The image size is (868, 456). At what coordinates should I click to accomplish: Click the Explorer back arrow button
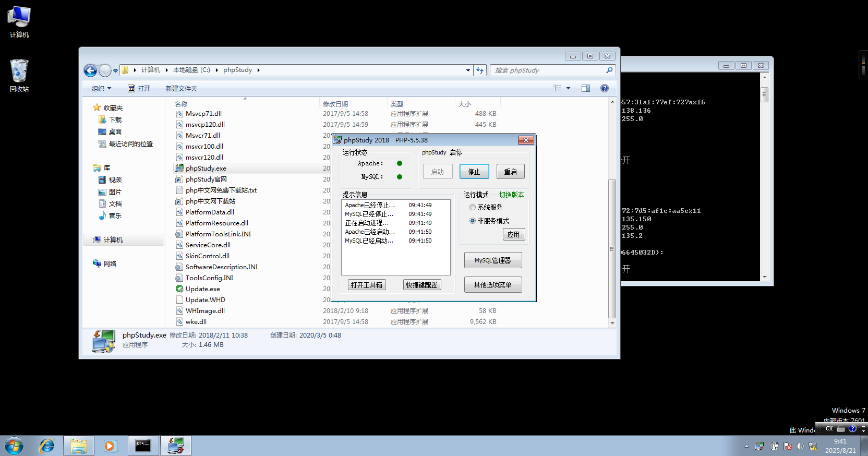click(x=90, y=70)
